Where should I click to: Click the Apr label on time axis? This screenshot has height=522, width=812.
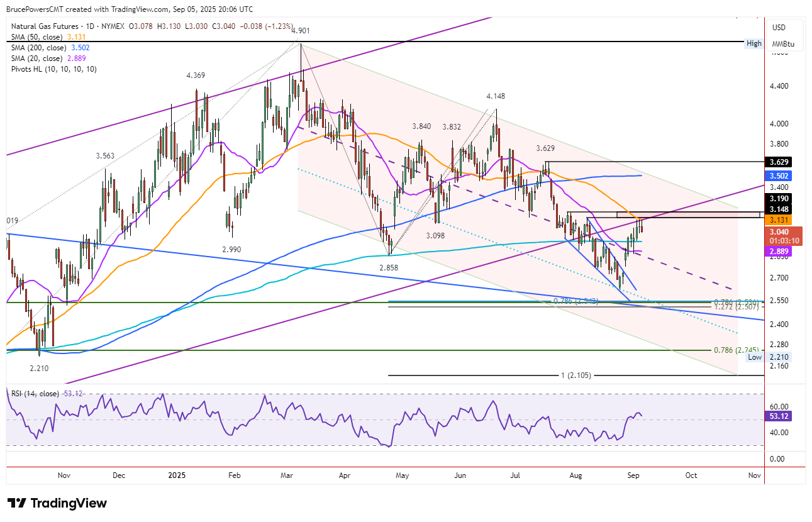click(344, 475)
